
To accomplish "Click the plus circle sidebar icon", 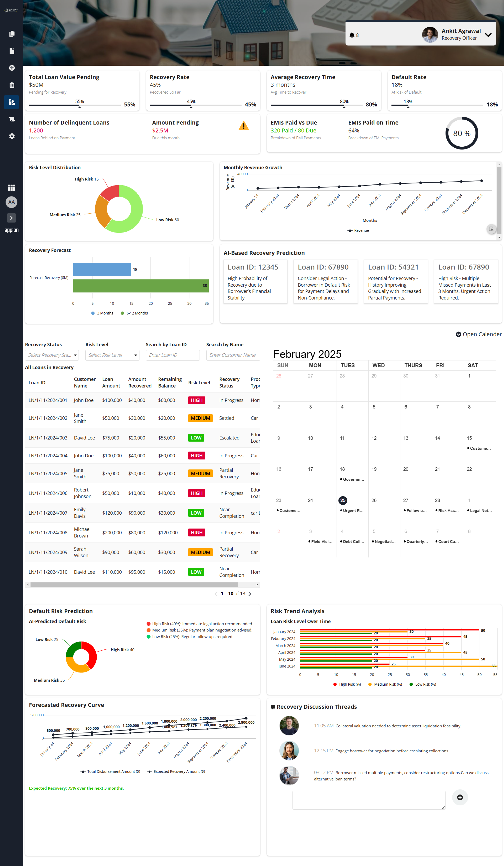I will point(12,68).
